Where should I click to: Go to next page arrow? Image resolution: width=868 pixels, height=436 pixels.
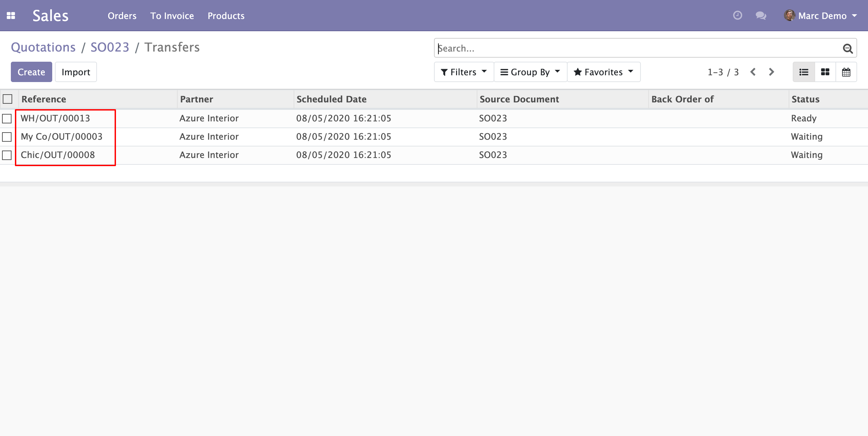click(x=771, y=72)
